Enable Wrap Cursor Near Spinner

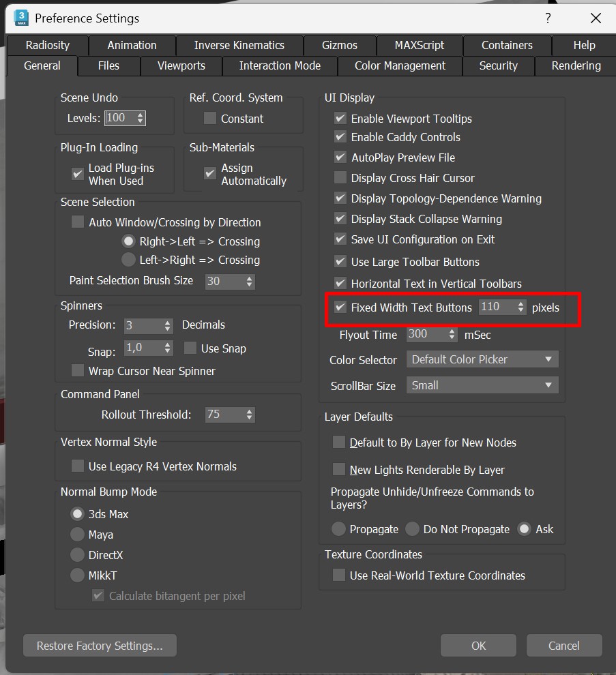coord(78,371)
